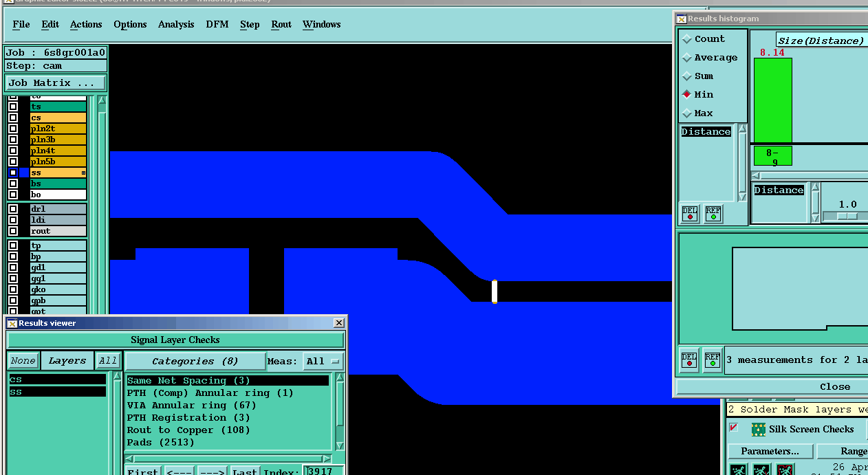Click the DEL icon under the Distance list
This screenshot has width=868, height=475.
[690, 213]
